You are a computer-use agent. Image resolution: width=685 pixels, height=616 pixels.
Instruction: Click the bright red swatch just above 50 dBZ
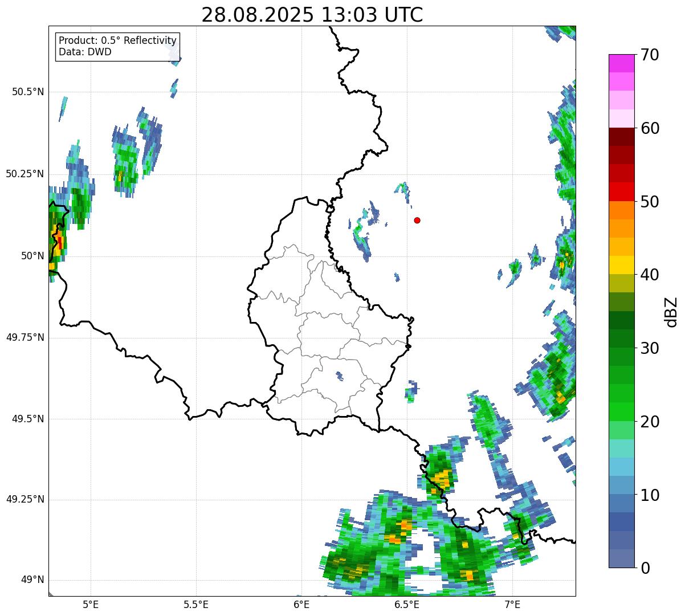coord(621,192)
